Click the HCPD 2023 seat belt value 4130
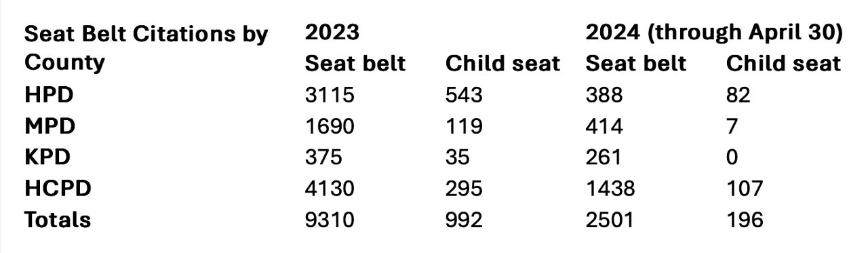Screen dimensions: 868x253 pos(330,189)
